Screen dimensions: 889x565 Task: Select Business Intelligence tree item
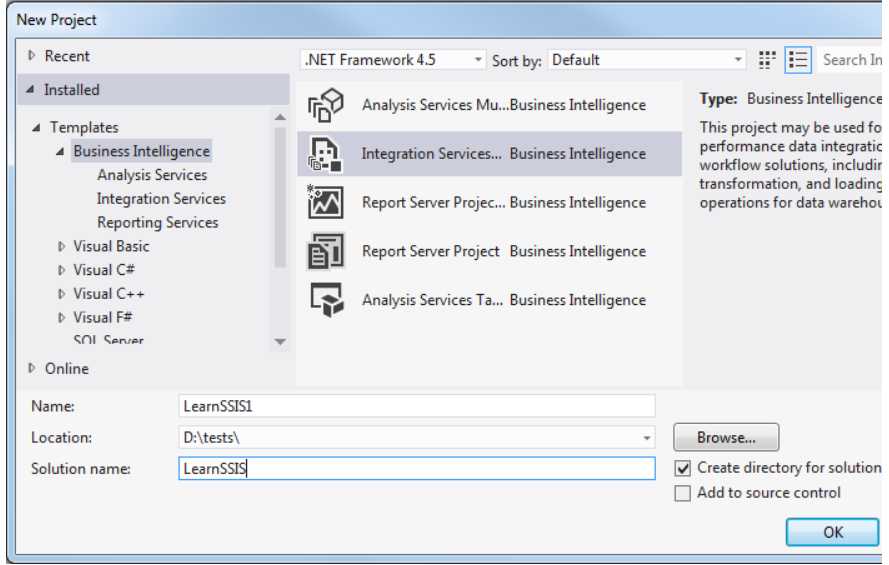[141, 151]
